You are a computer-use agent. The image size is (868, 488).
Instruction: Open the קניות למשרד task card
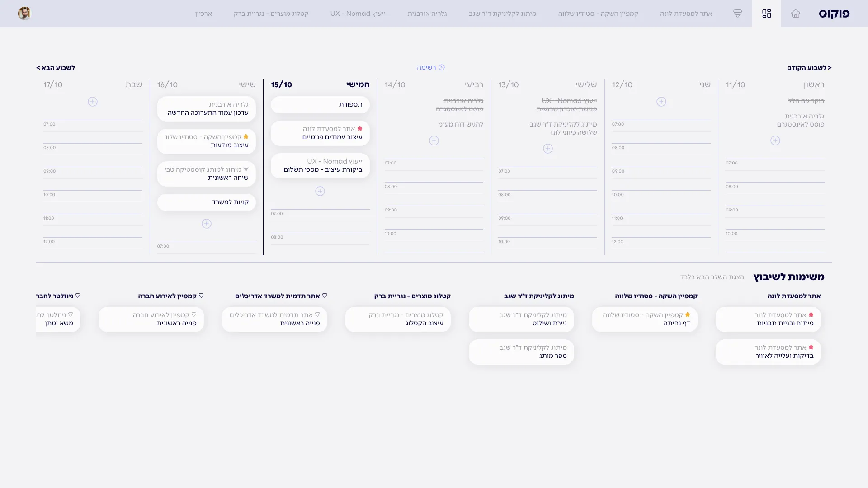207,202
